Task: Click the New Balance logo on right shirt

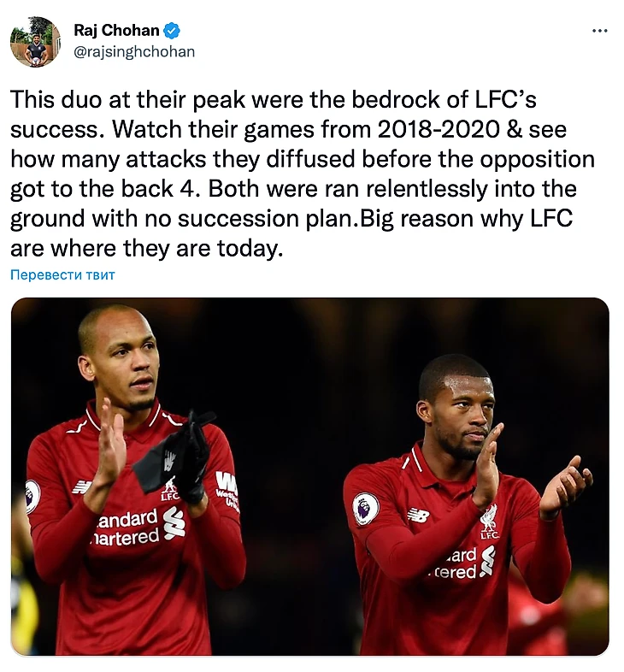Action: [418, 514]
